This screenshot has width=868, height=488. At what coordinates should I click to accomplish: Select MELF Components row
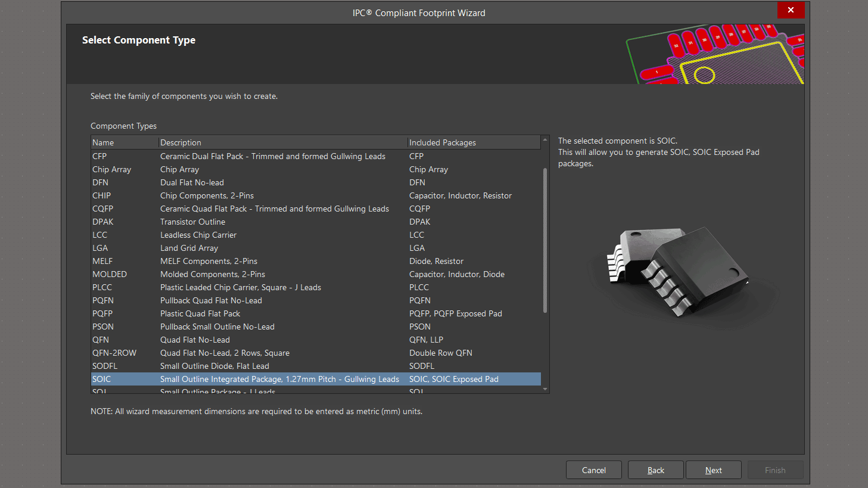[102, 261]
